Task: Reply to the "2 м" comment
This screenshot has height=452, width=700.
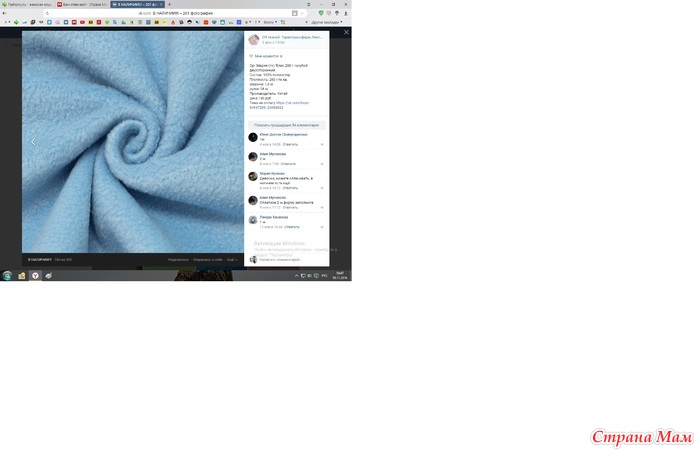Action: [288, 164]
